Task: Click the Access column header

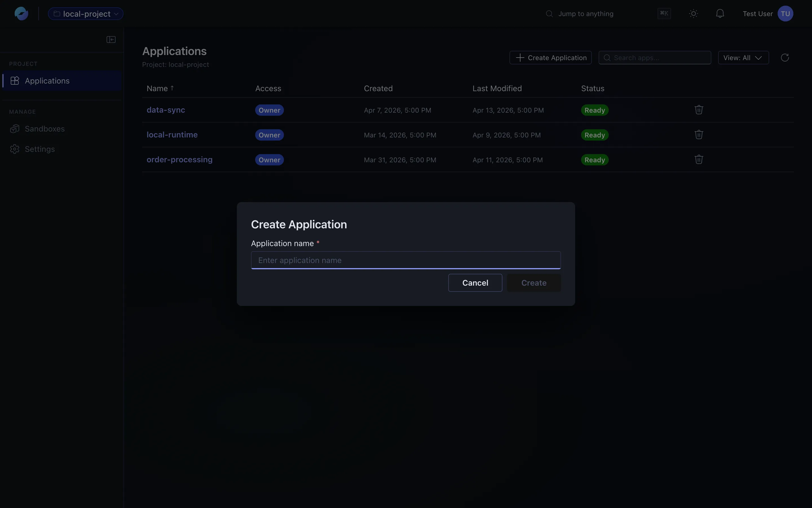Action: tap(268, 88)
